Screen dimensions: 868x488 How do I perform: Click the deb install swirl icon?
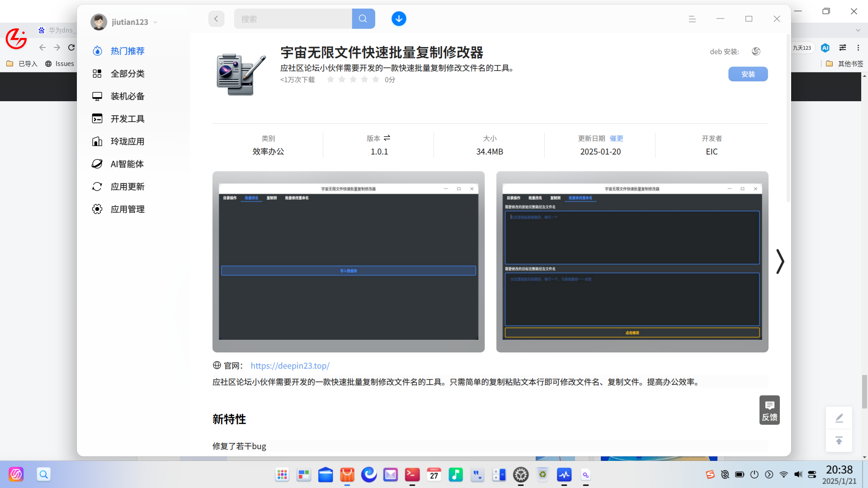click(756, 52)
